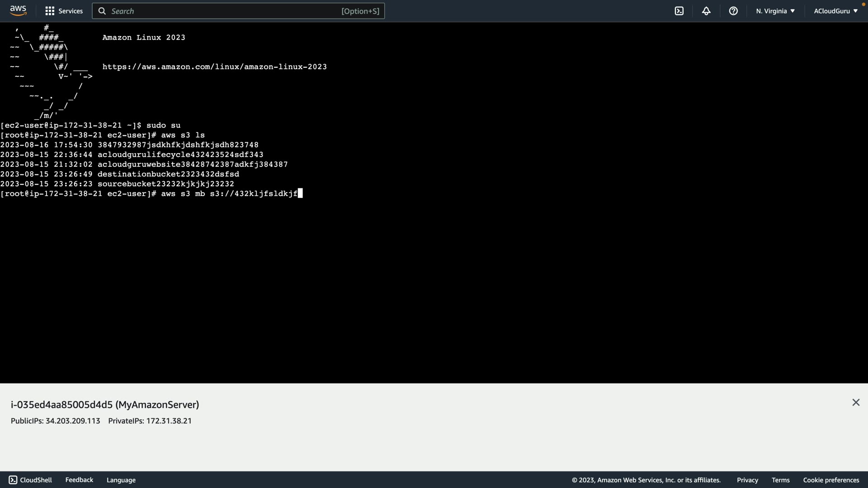Open the Terms link
This screenshot has height=488, width=868.
780,480
